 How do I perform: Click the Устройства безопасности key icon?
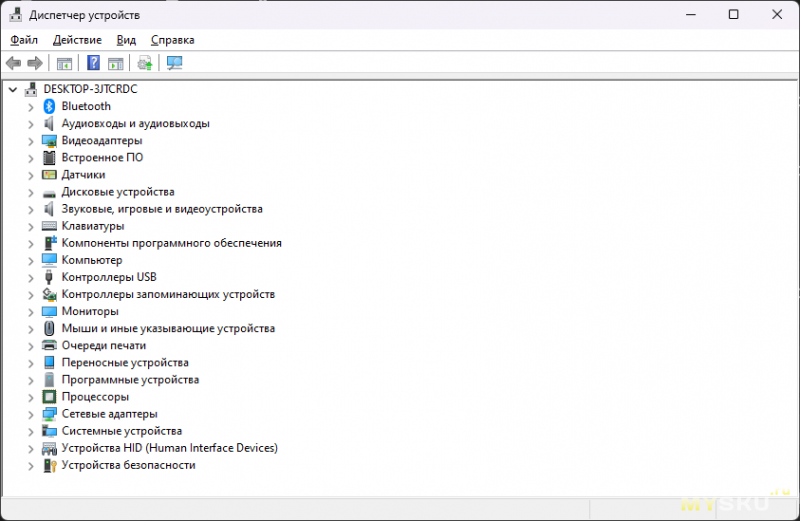[49, 465]
